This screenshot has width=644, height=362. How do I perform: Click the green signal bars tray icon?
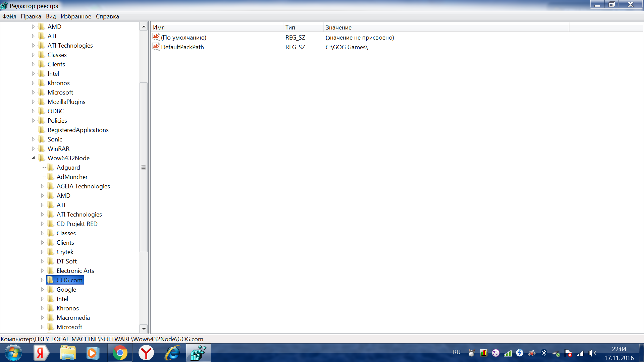tap(508, 353)
